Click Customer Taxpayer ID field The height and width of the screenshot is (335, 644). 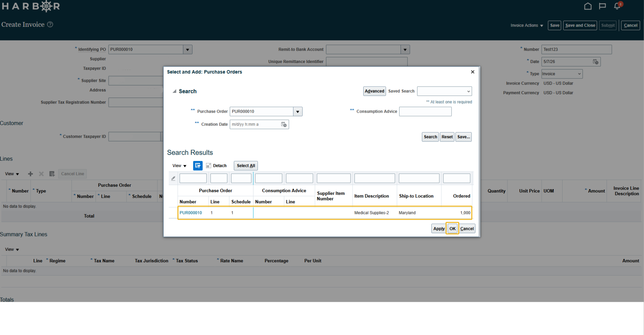click(135, 136)
